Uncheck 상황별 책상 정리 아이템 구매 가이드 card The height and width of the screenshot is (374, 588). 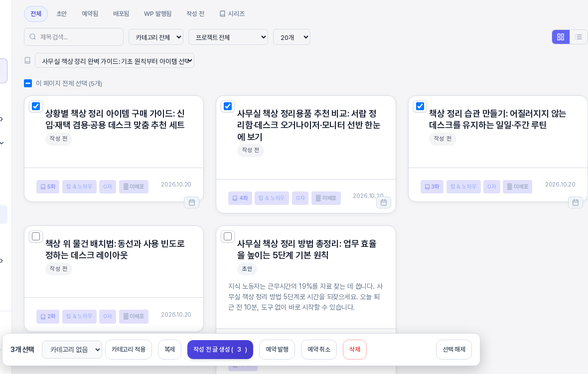(35, 106)
